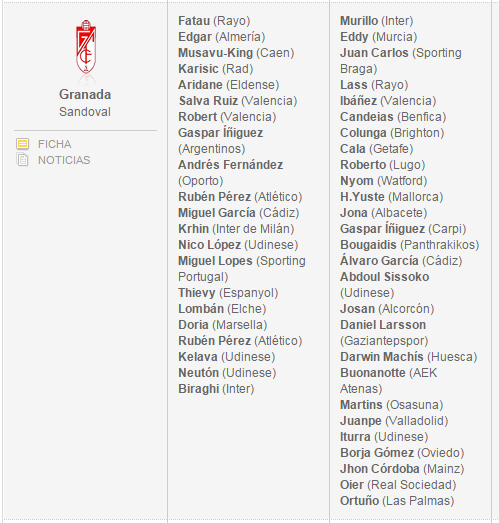Click Nyom (Watford) entry
The height and width of the screenshot is (523, 499).
coord(384,181)
